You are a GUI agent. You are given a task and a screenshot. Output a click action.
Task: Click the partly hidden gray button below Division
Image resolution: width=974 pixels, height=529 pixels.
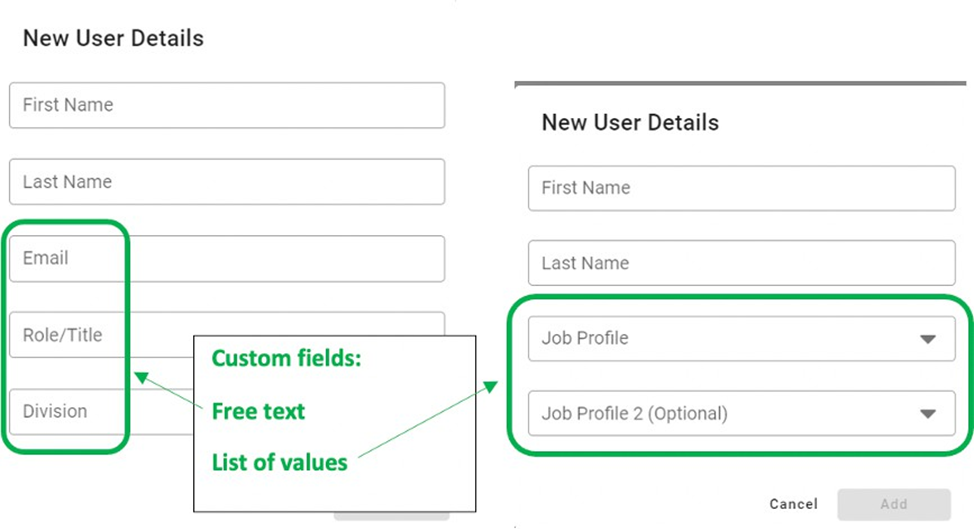click(x=391, y=517)
